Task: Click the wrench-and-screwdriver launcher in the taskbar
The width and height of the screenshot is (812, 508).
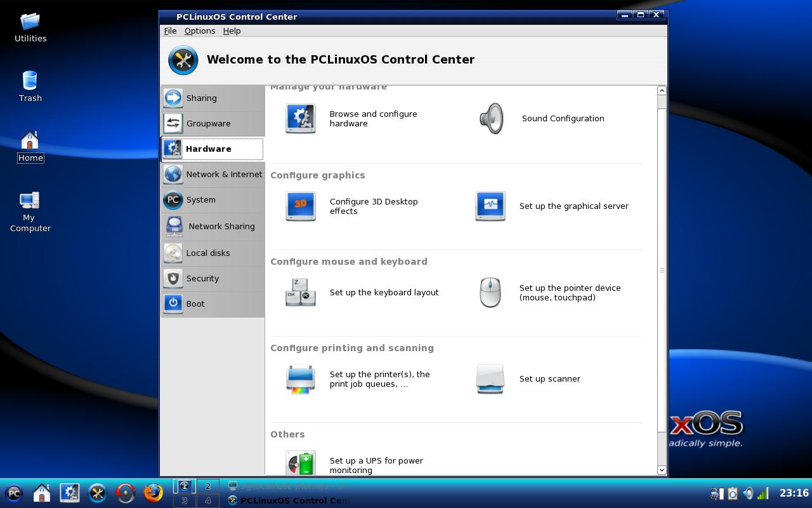Action: tap(98, 493)
